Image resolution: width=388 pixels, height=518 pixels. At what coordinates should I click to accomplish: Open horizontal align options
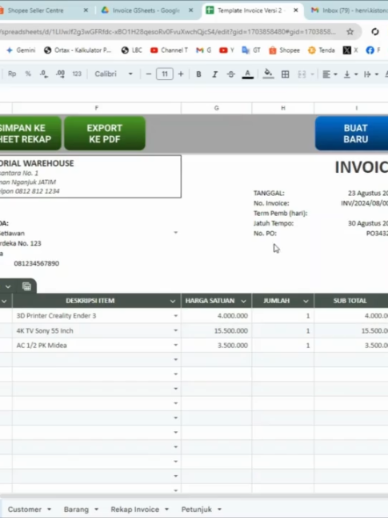point(330,74)
